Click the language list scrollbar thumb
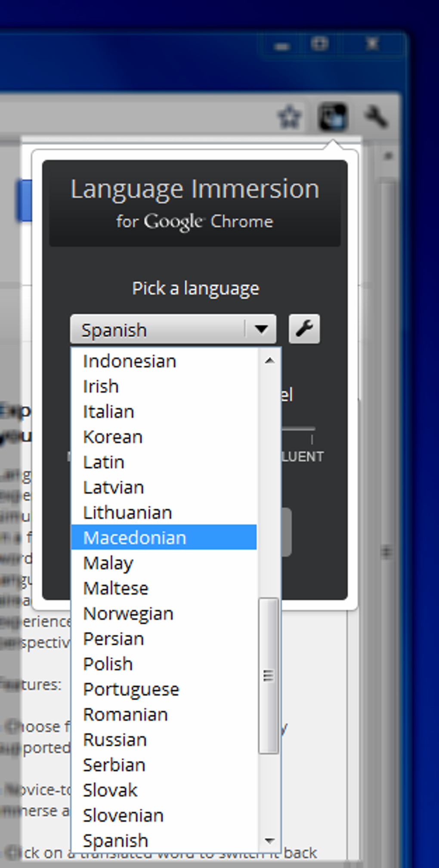The width and height of the screenshot is (439, 868). [x=269, y=676]
